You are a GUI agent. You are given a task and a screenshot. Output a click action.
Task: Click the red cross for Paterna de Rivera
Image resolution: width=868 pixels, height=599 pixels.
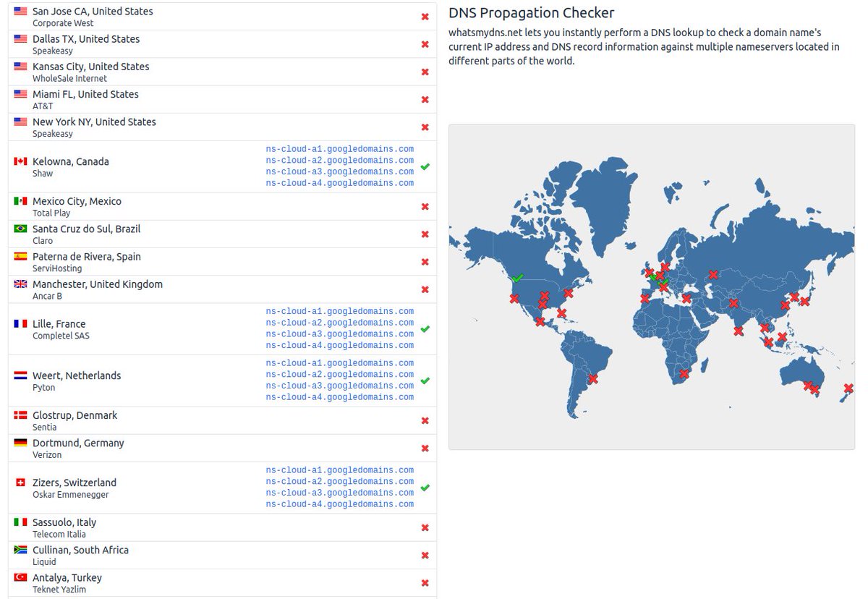pos(425,262)
